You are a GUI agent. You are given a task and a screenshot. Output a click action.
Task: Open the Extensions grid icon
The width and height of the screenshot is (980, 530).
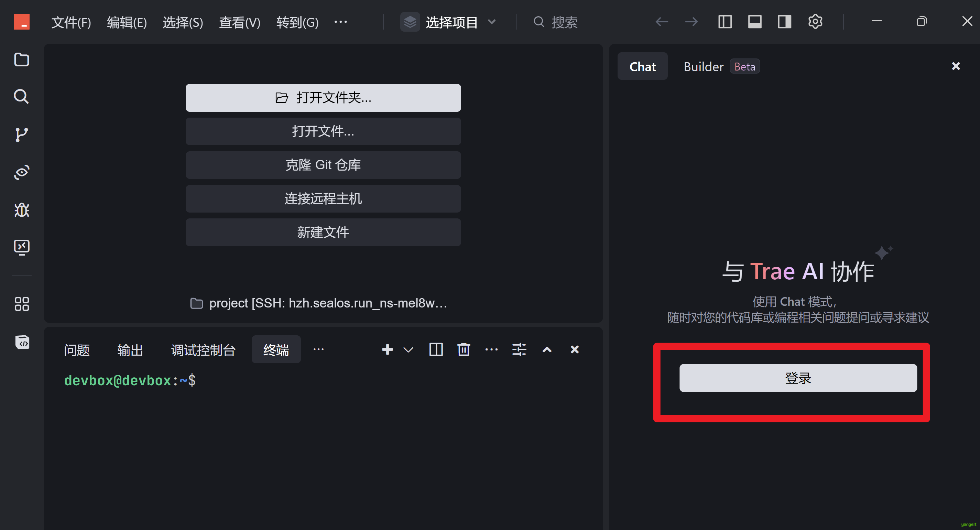click(21, 304)
